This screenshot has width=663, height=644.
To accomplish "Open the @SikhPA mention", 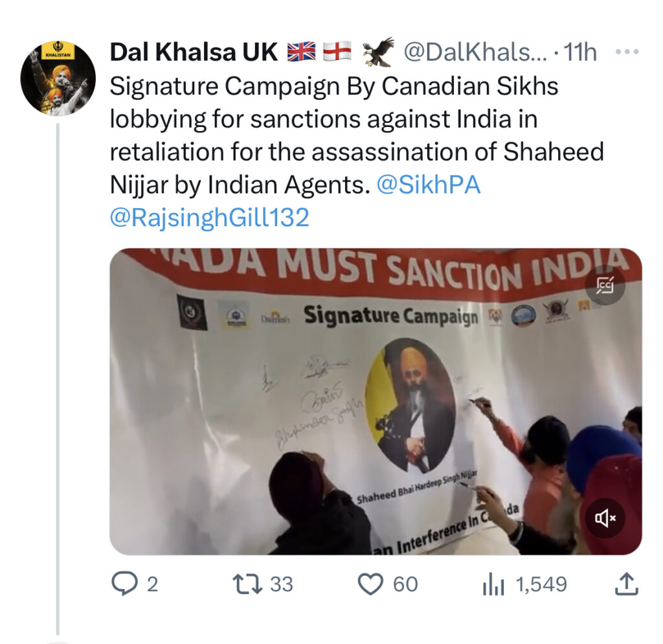I will [428, 185].
